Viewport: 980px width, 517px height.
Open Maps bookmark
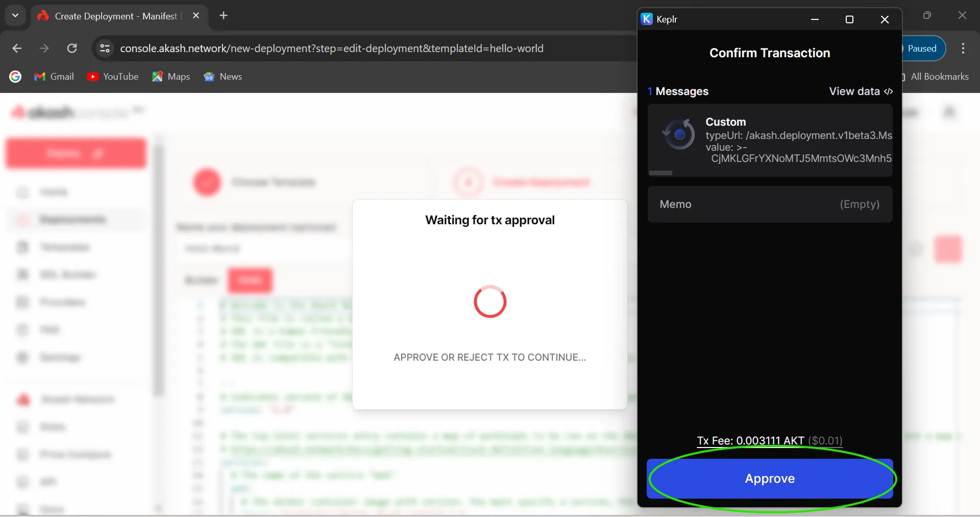tap(171, 77)
